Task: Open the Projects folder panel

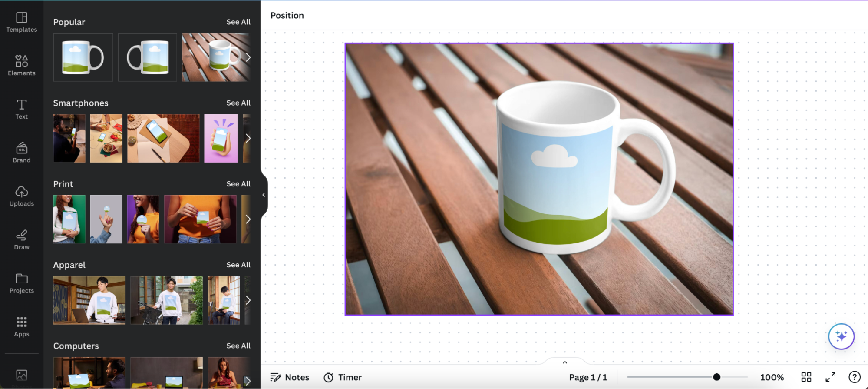Action: (x=21, y=283)
